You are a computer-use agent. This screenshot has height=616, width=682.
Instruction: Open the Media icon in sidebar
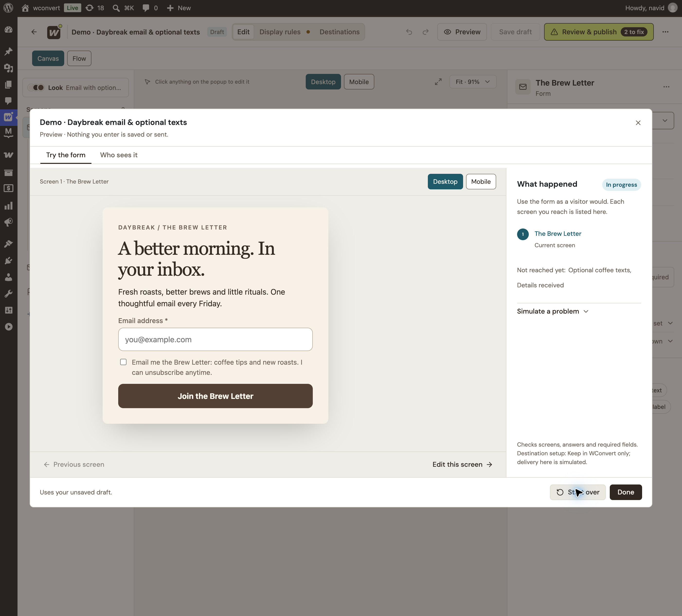(x=9, y=68)
